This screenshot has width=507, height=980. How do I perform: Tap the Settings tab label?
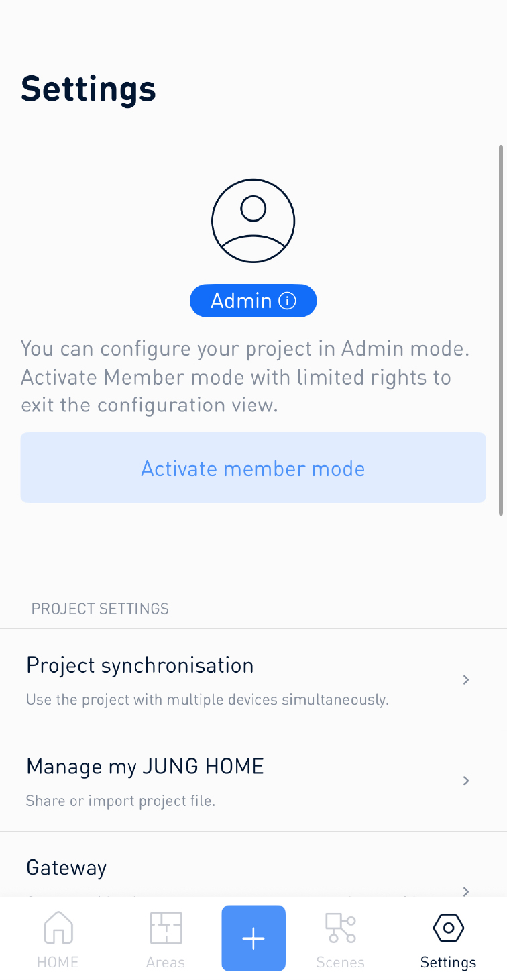(449, 962)
